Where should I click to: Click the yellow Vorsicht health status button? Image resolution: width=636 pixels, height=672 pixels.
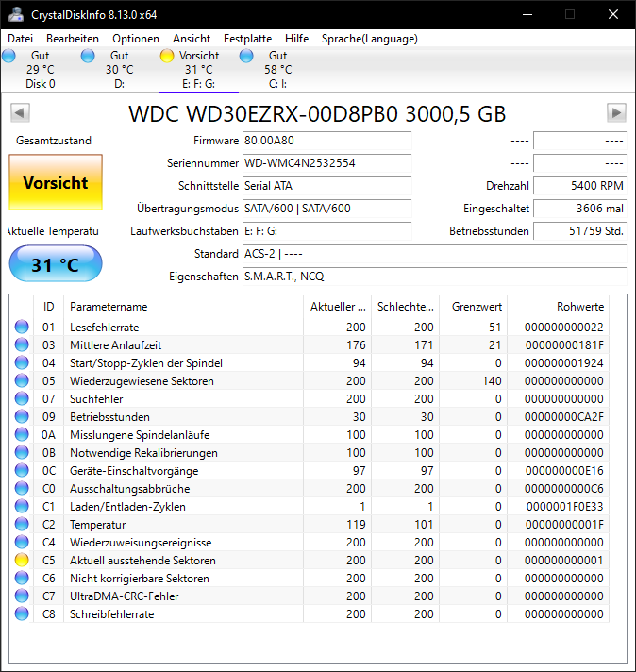click(x=56, y=182)
